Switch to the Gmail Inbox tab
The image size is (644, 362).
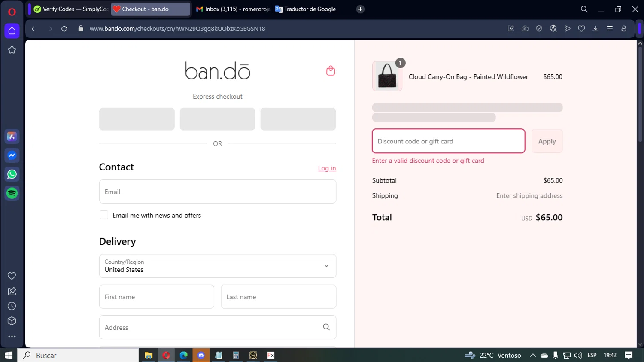pyautogui.click(x=232, y=9)
